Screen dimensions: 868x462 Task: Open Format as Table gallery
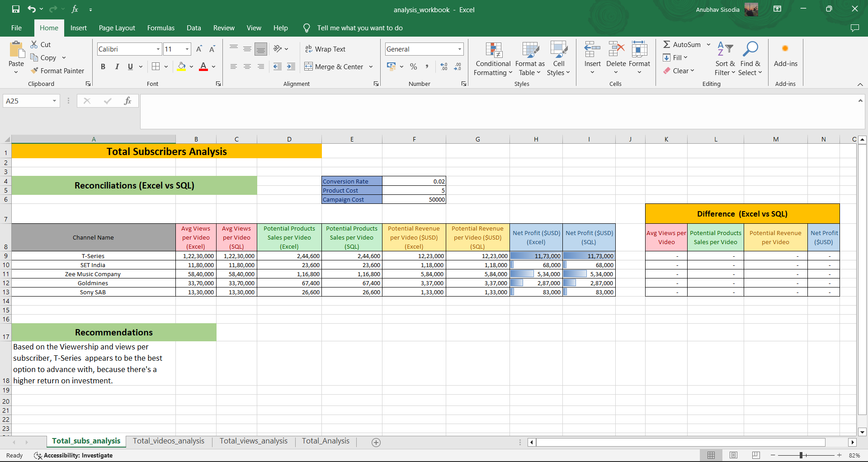click(x=530, y=59)
